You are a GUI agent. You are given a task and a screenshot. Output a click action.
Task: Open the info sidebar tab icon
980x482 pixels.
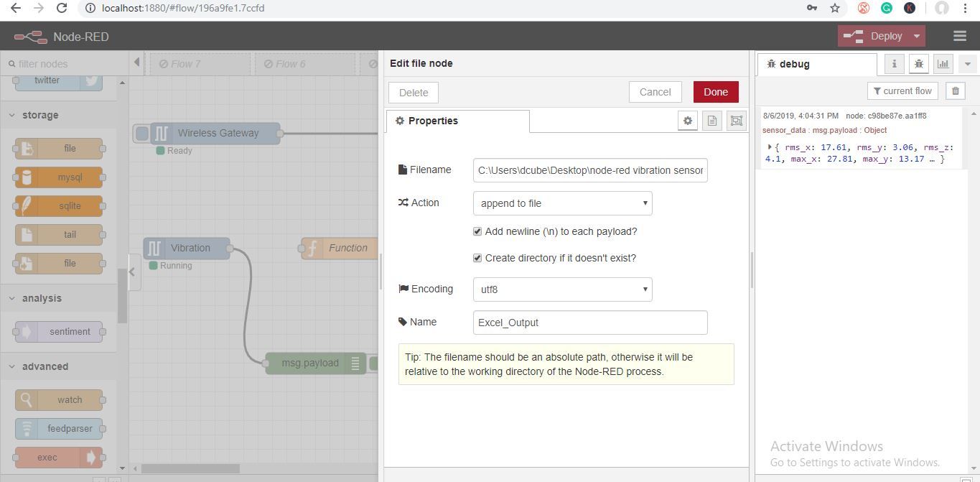[895, 64]
